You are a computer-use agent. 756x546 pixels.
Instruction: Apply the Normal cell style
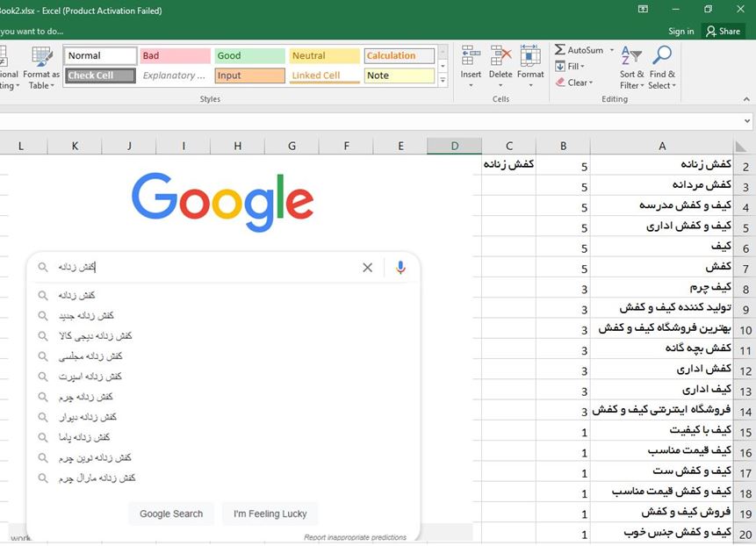pos(100,56)
